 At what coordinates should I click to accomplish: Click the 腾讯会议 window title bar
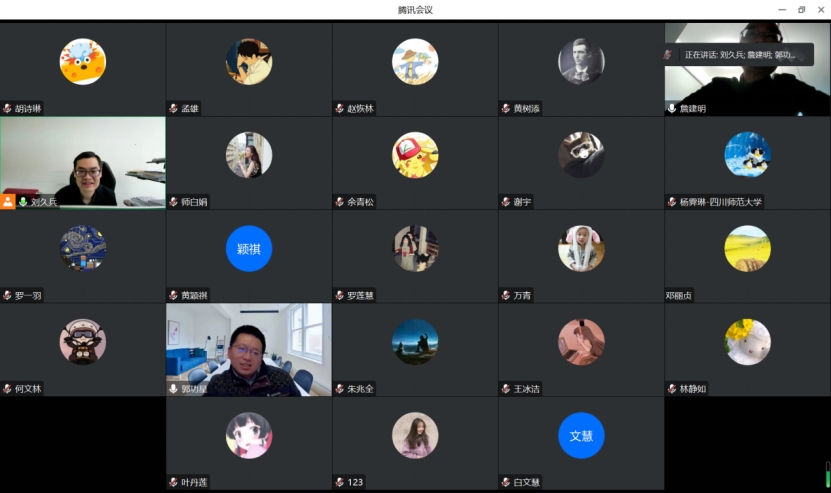coord(415,10)
